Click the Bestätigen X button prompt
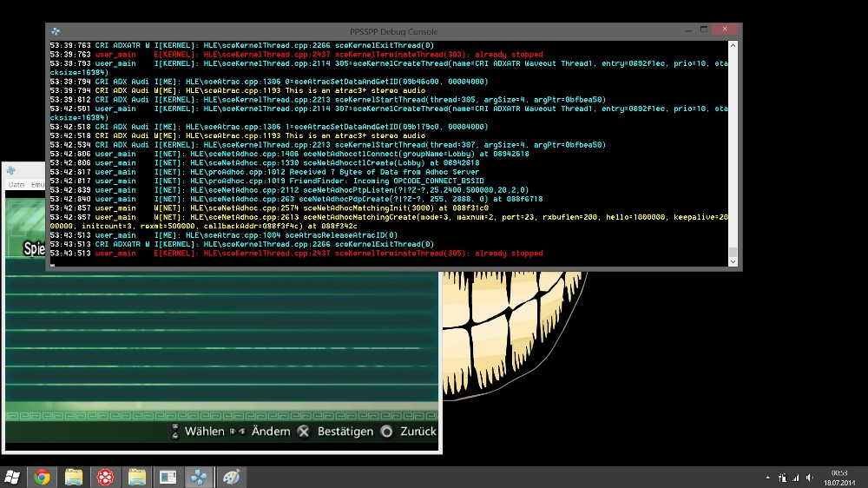Viewport: 868px width, 488px height. point(335,432)
